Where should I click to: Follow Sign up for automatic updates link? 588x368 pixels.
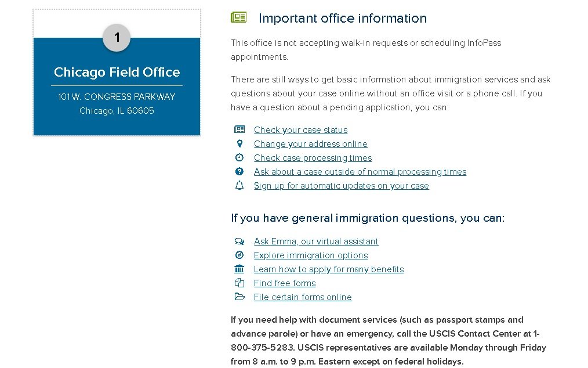pyautogui.click(x=341, y=186)
